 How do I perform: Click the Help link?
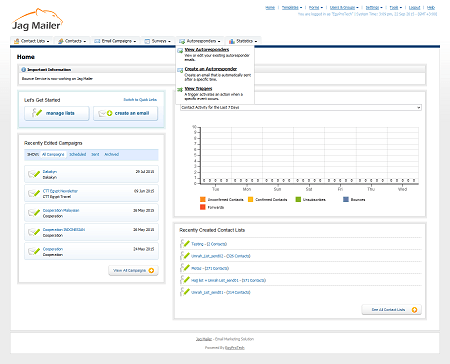click(431, 7)
